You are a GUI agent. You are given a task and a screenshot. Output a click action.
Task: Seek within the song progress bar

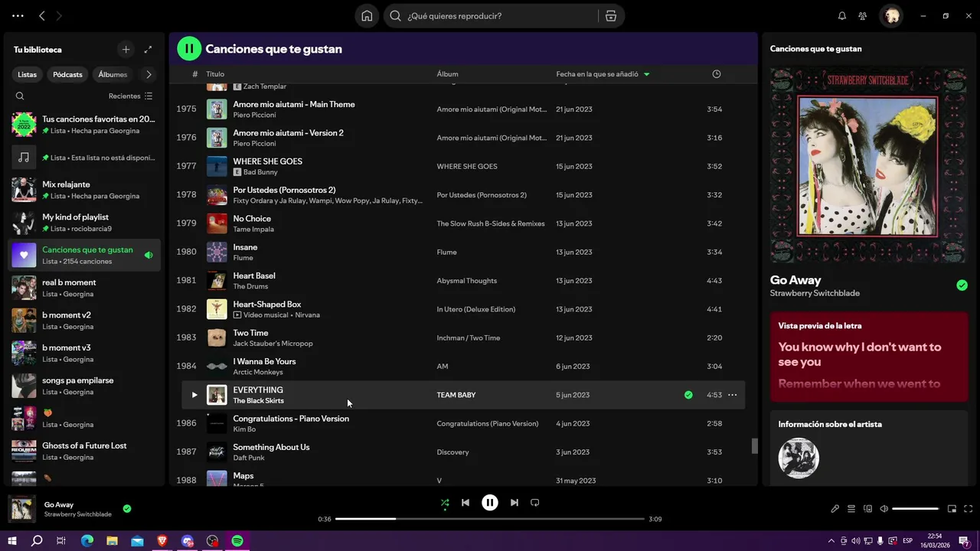click(x=490, y=519)
